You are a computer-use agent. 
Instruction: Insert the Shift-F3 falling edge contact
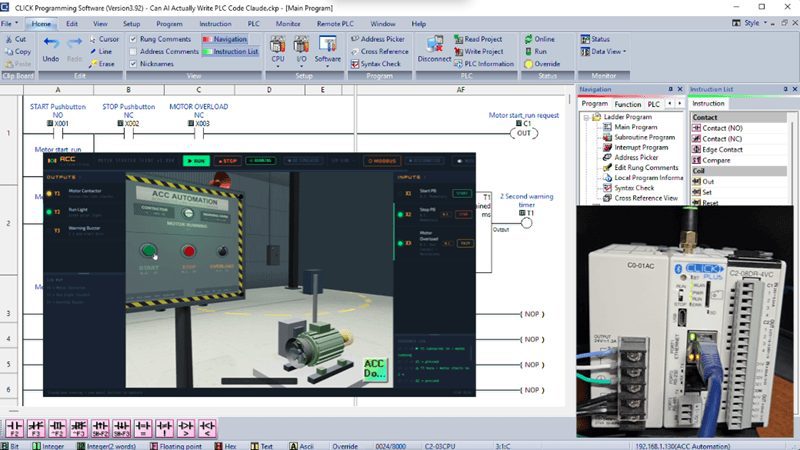[121, 428]
